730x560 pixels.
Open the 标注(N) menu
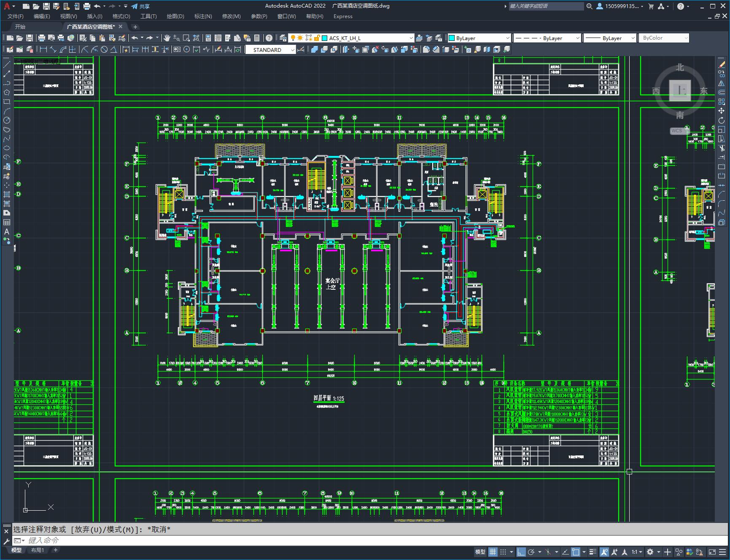click(x=203, y=16)
